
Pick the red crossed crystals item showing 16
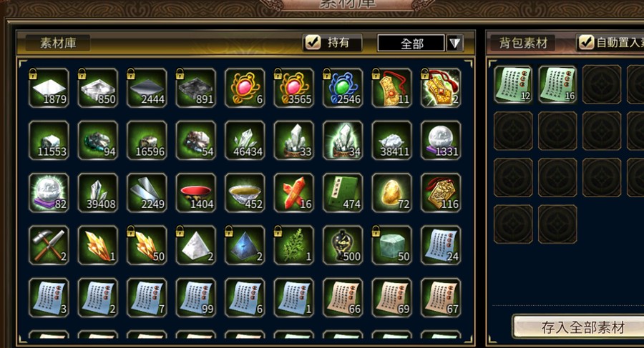point(293,192)
